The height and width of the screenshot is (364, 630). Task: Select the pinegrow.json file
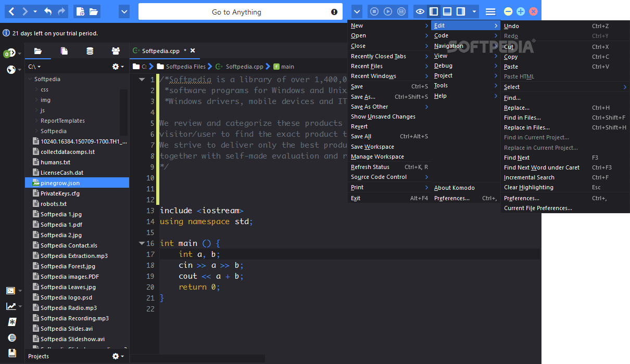pos(77,183)
